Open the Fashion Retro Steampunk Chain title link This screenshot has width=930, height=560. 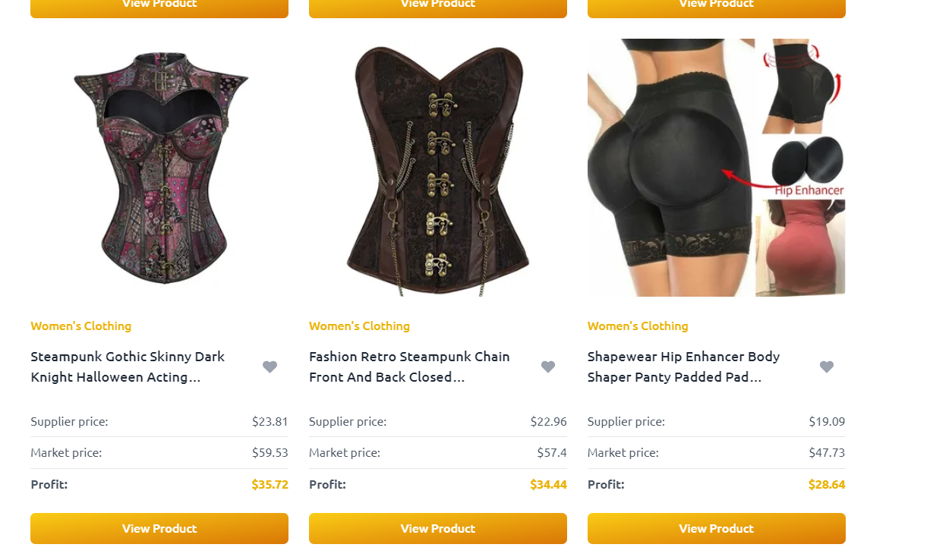(x=409, y=367)
